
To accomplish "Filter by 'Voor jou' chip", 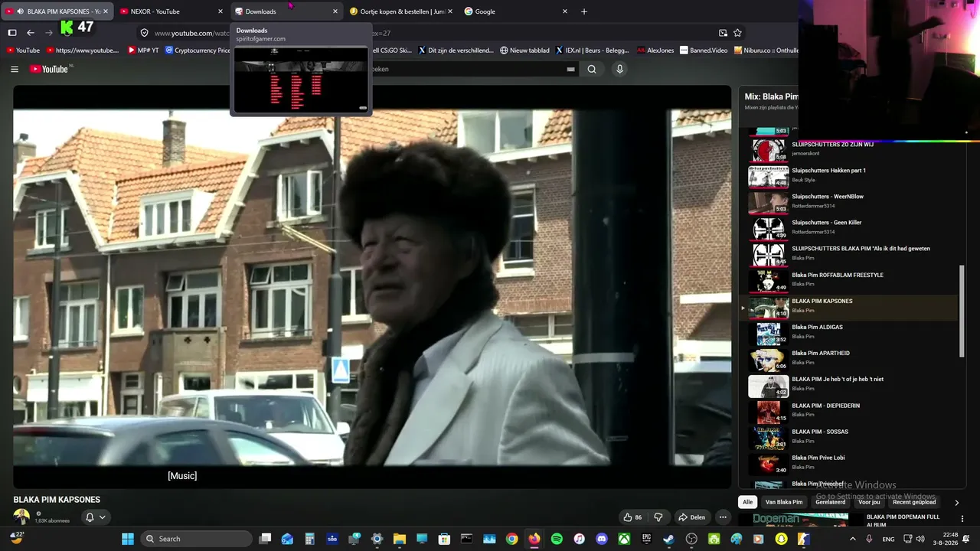I will point(870,502).
